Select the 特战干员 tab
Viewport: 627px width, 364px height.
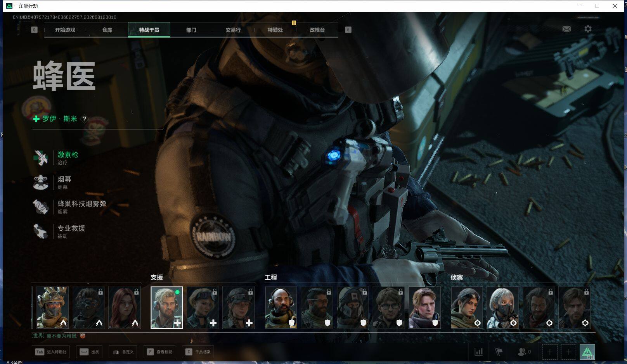tap(149, 30)
